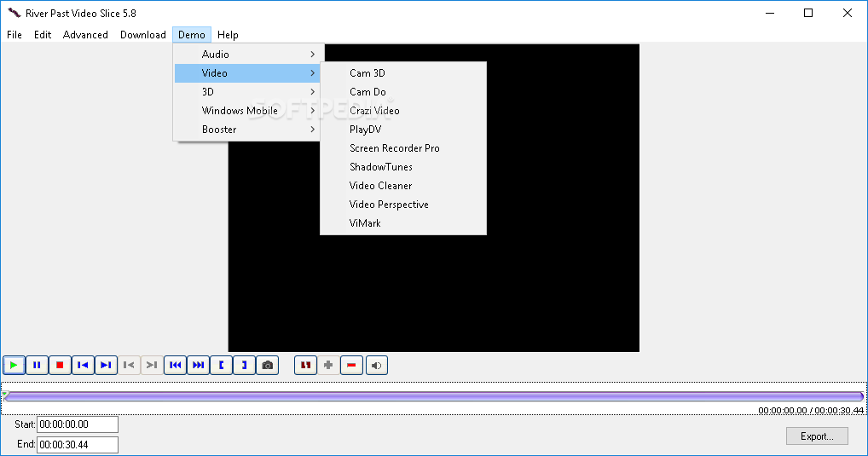Jump to end with double-right arrow button
The image size is (868, 456).
(x=198, y=366)
